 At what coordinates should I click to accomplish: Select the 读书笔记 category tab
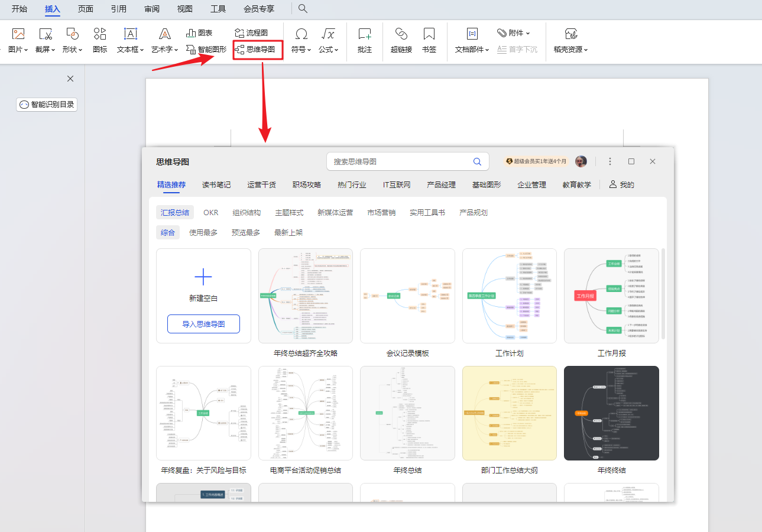coord(216,184)
